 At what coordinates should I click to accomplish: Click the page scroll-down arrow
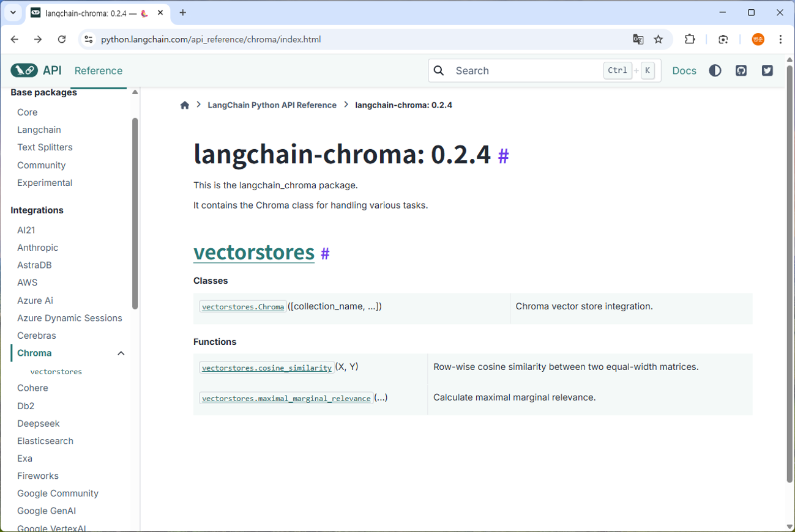coord(789,526)
